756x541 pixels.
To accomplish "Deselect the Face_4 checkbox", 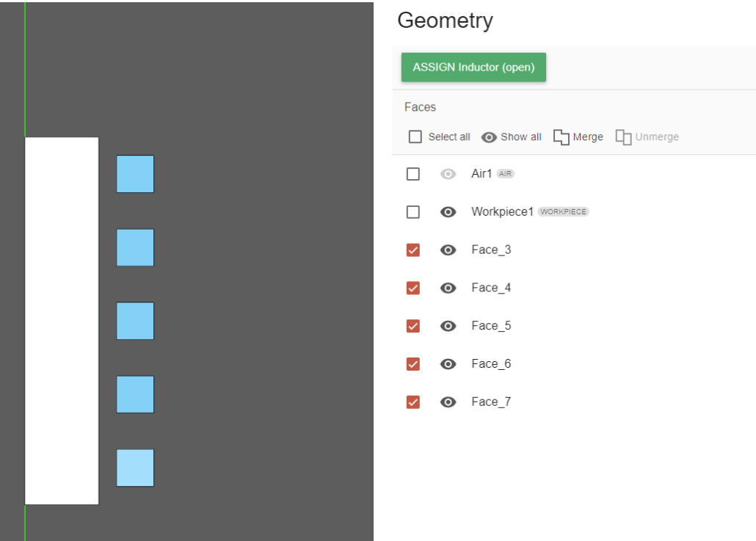I will coord(413,288).
